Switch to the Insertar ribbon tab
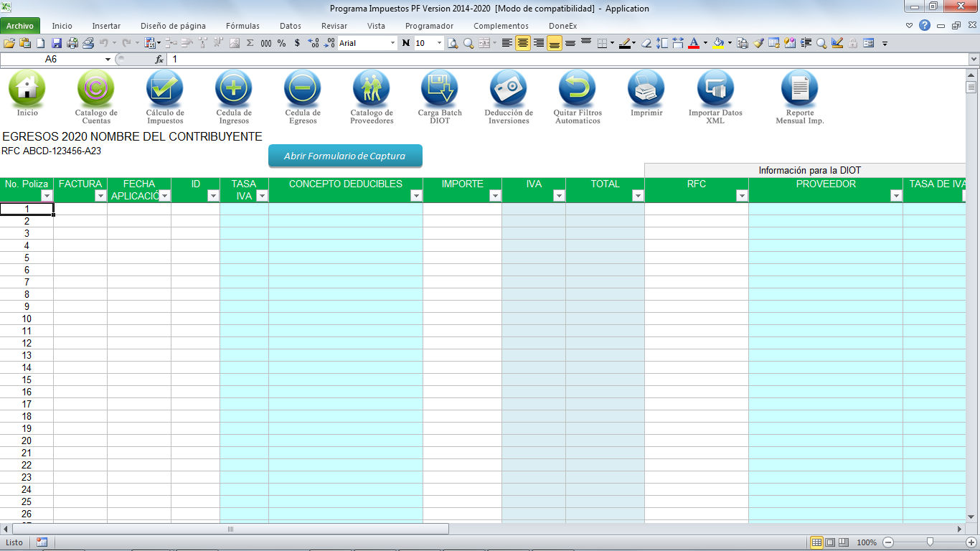 click(x=106, y=26)
